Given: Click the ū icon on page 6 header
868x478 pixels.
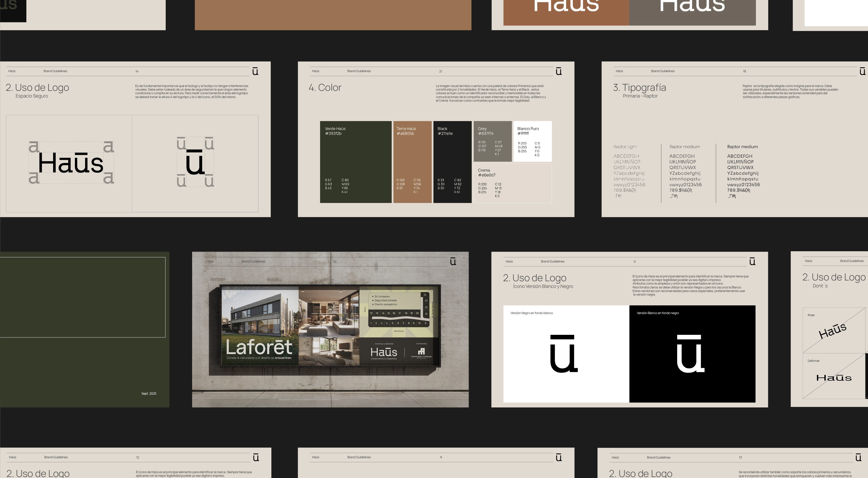Looking at the screenshot, I should 559,457.
